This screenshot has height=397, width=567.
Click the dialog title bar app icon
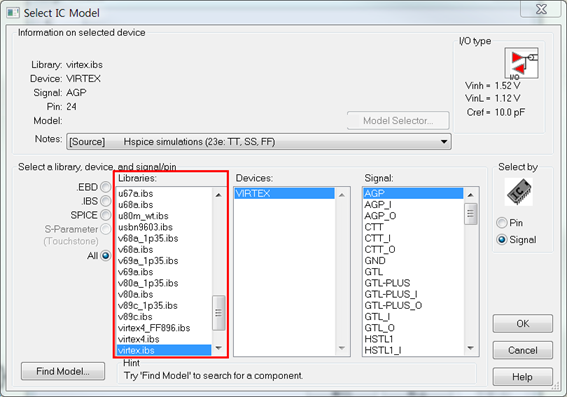pyautogui.click(x=13, y=13)
